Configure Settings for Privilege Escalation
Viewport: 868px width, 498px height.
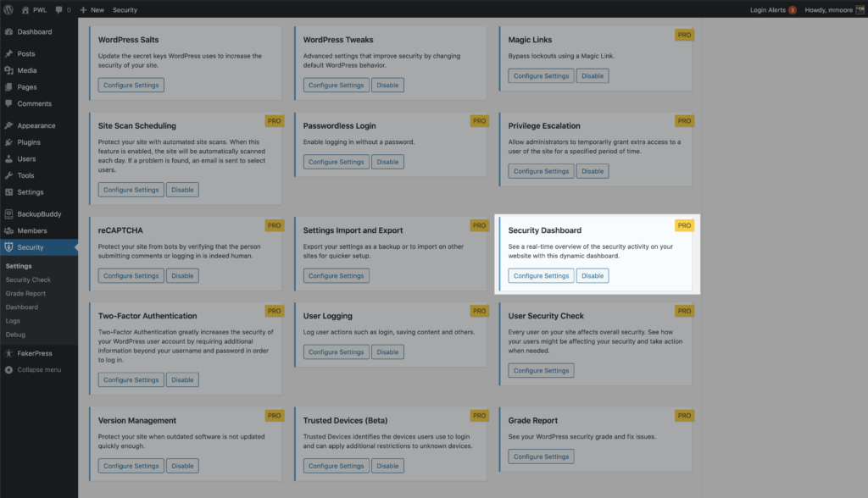pos(541,172)
